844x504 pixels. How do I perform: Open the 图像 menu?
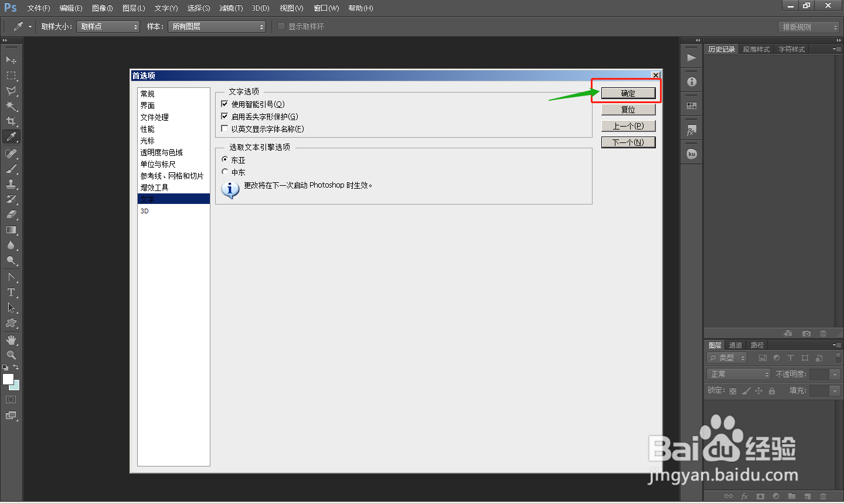tap(102, 8)
